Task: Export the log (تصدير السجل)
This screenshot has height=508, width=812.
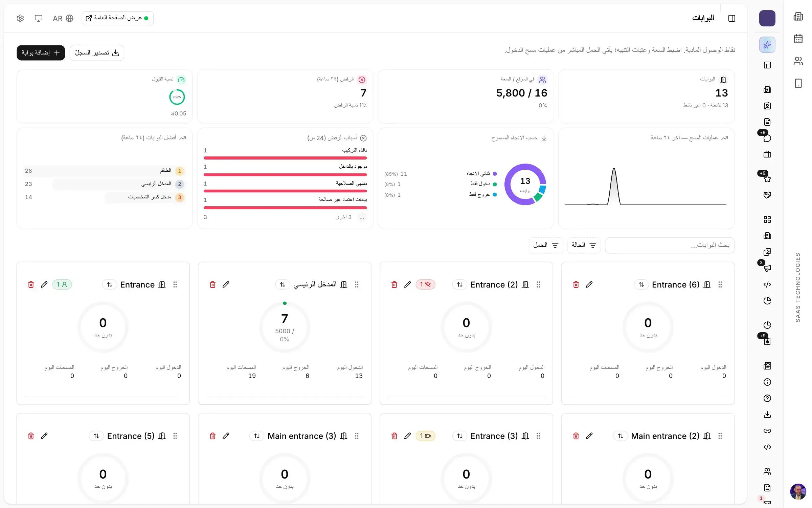Action: (x=97, y=53)
